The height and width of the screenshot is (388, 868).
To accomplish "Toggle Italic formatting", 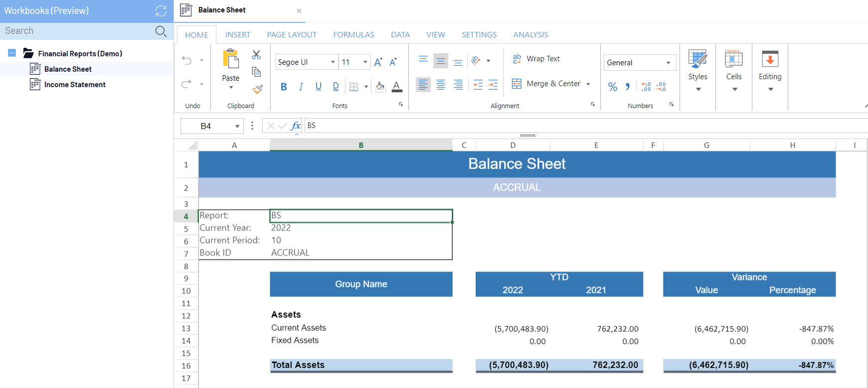I will pyautogui.click(x=301, y=87).
